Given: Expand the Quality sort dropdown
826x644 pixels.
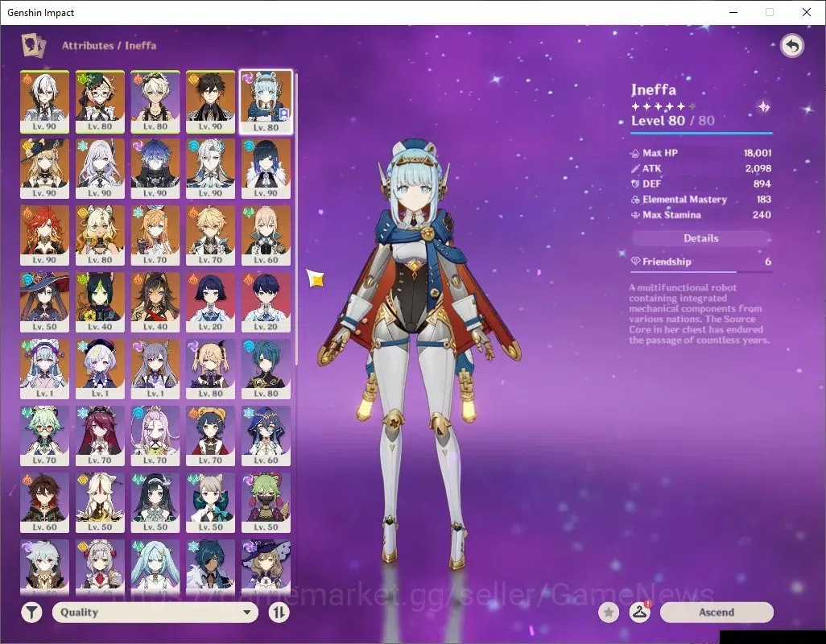Looking at the screenshot, I should [155, 613].
